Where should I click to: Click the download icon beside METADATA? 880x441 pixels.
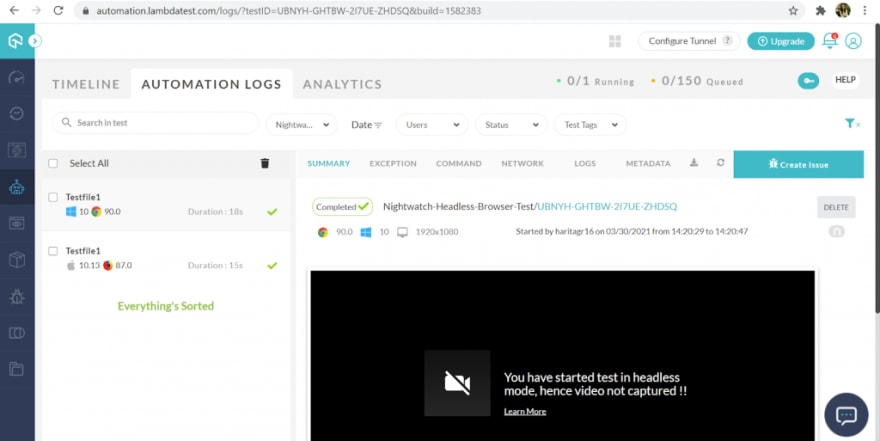point(694,163)
